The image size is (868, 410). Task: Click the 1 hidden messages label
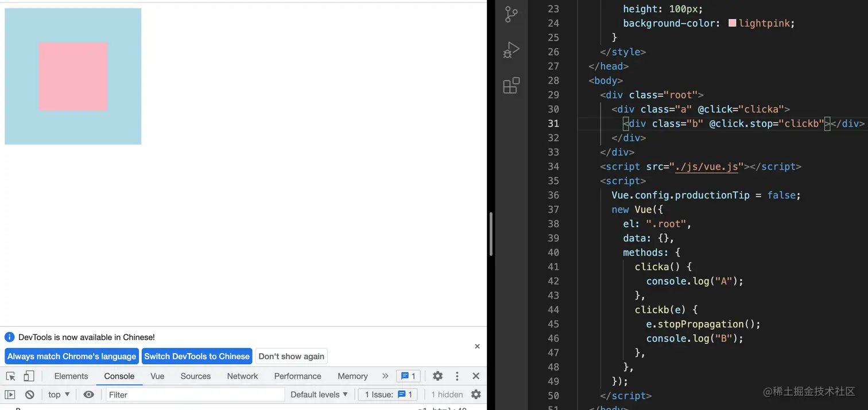tap(447, 395)
